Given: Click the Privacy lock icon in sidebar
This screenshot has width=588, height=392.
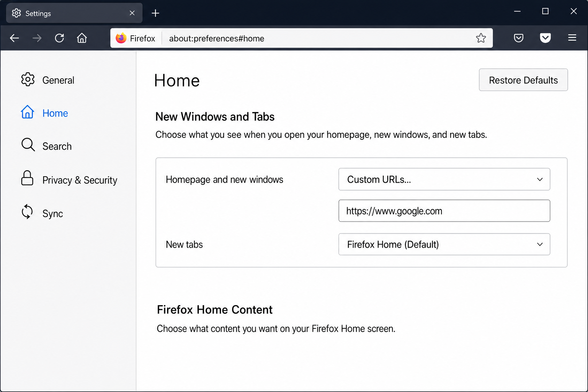Looking at the screenshot, I should [27, 178].
